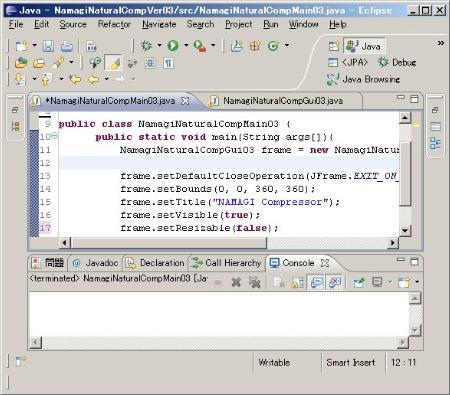This screenshot has height=395, width=450.
Task: Open the dropdown arrow next to Debug bug
Action: click(159, 45)
